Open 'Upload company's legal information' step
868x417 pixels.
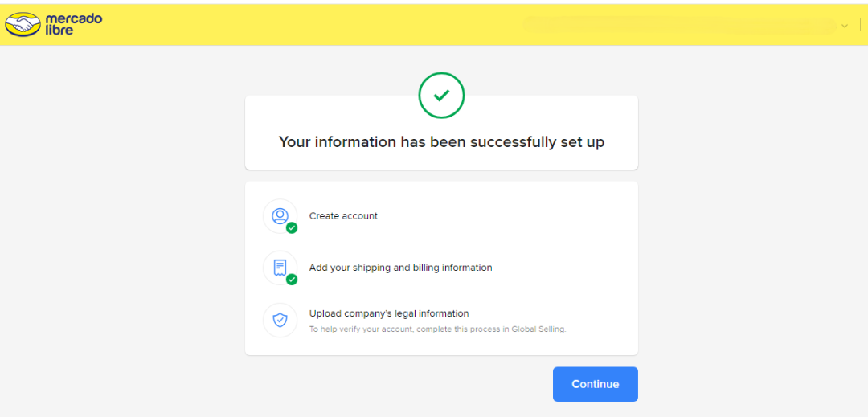[x=389, y=313]
